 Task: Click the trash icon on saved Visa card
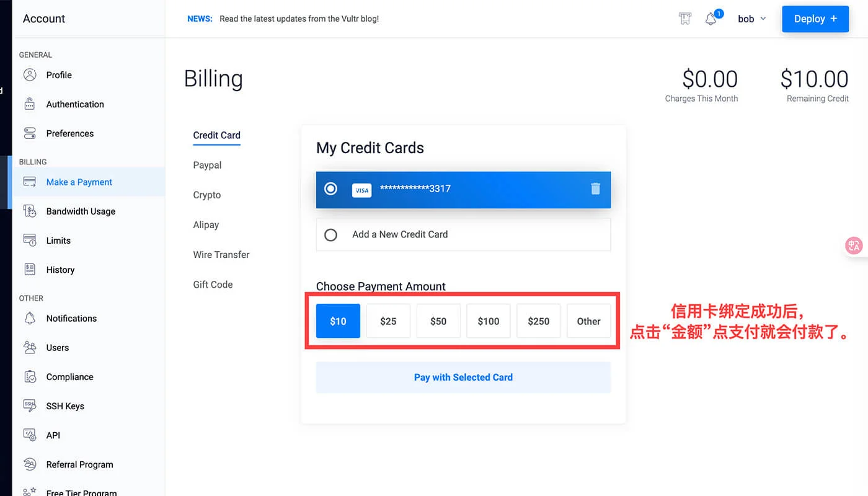(x=595, y=188)
